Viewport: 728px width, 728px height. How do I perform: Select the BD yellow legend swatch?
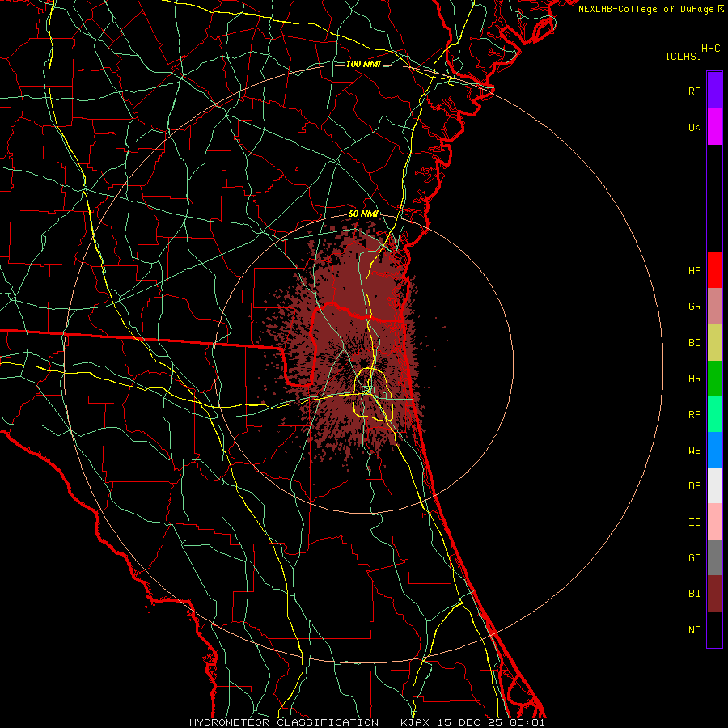coord(714,342)
